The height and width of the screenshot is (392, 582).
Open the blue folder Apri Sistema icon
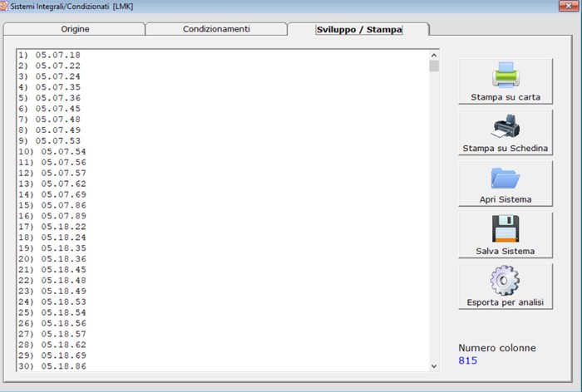coord(506,178)
